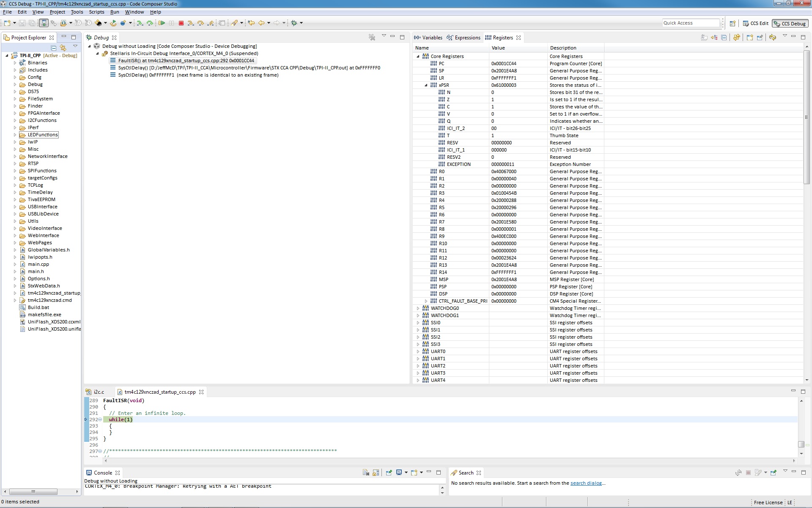The height and width of the screenshot is (508, 812).
Task: Toggle Pin Console icon
Action: pos(389,472)
